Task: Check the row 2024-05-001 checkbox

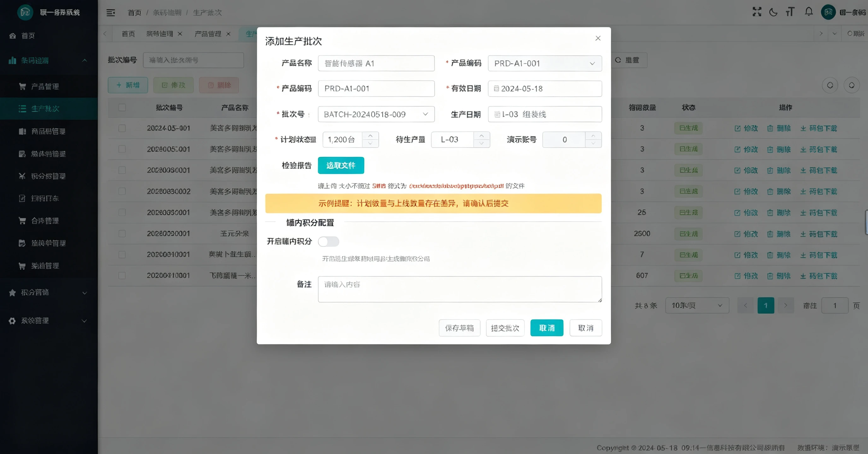Action: tap(122, 128)
